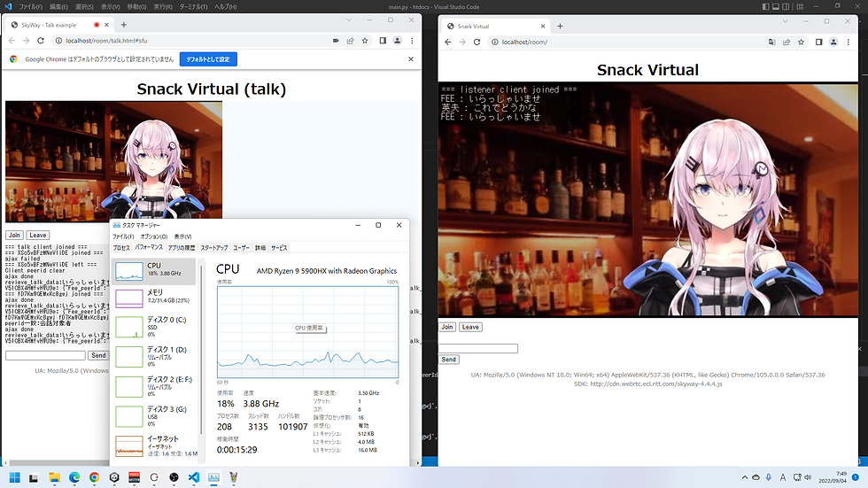
Task: Click Join button in talk page
Action: tap(14, 236)
